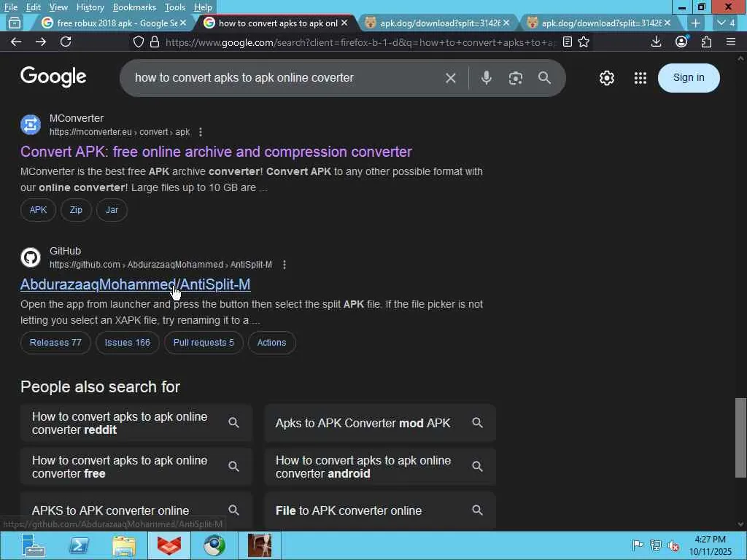The height and width of the screenshot is (560, 747).
Task: Open the History menu
Action: click(90, 7)
